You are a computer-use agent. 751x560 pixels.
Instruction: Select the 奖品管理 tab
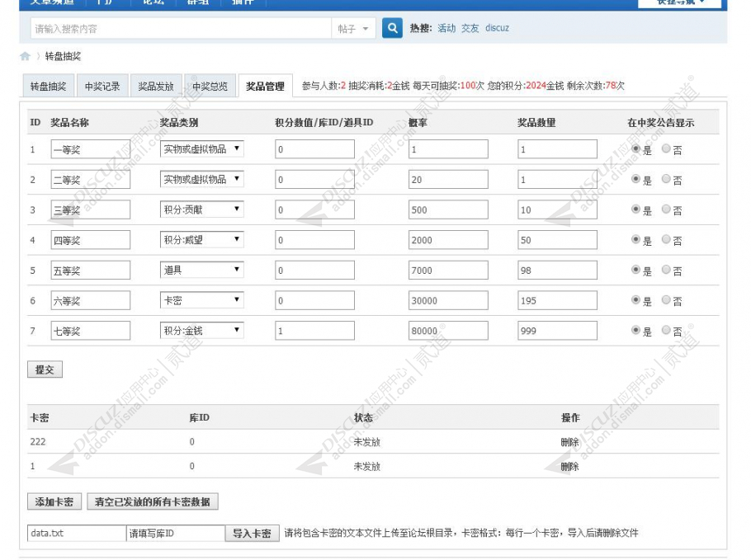266,86
